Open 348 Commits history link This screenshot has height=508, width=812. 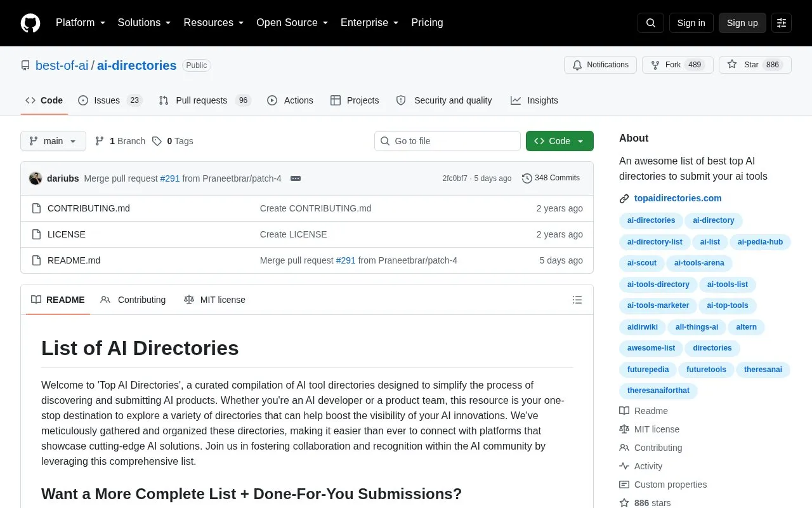pyautogui.click(x=551, y=178)
